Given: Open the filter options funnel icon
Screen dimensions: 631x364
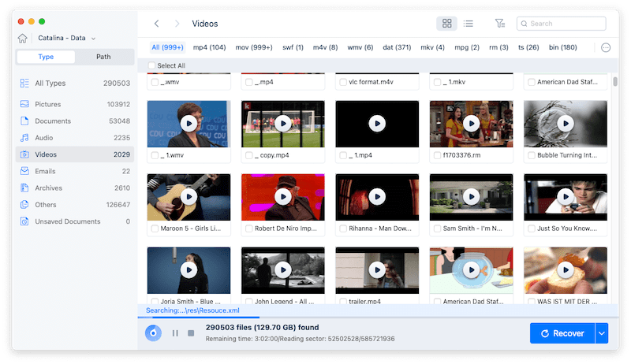Looking at the screenshot, I should click(500, 24).
